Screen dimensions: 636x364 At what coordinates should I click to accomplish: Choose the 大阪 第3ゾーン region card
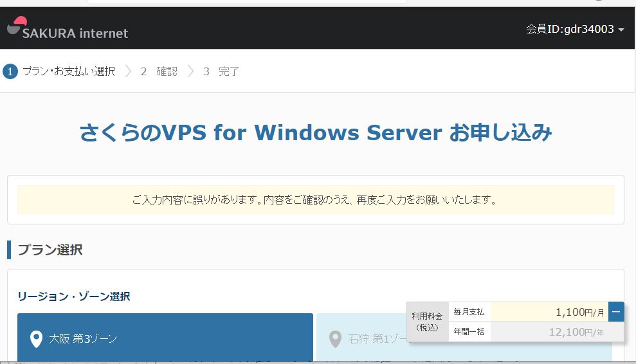(x=165, y=337)
